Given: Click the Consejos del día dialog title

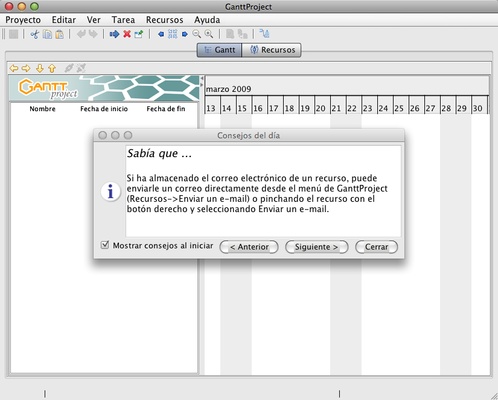Looking at the screenshot, I should pos(249,136).
